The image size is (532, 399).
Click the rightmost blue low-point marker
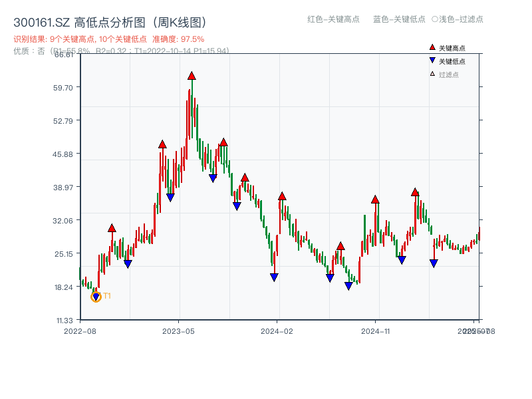433,262
